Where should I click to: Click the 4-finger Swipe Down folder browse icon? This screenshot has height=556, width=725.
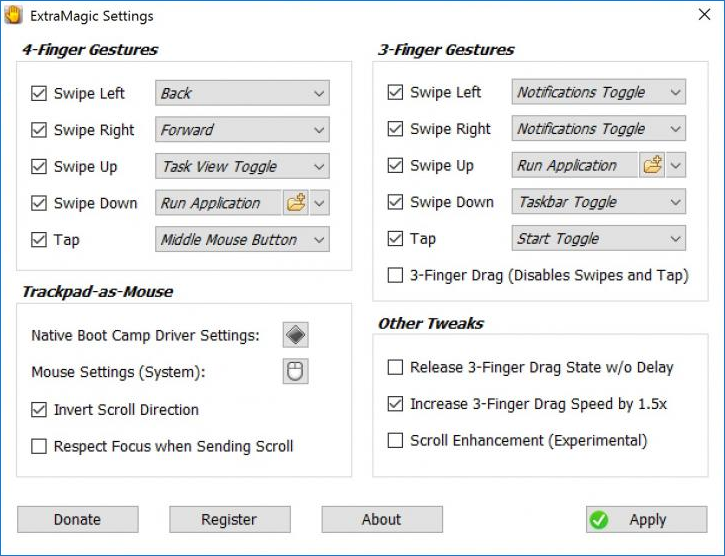tap(295, 203)
